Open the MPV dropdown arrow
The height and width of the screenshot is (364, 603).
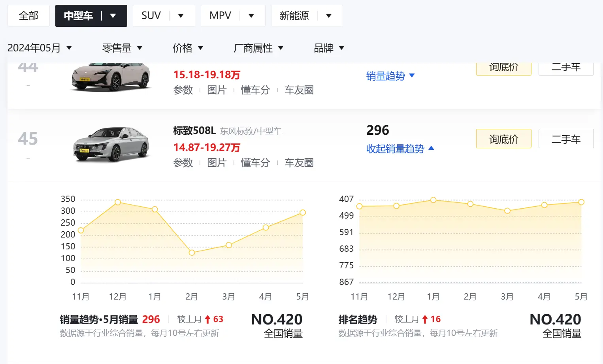pyautogui.click(x=251, y=16)
